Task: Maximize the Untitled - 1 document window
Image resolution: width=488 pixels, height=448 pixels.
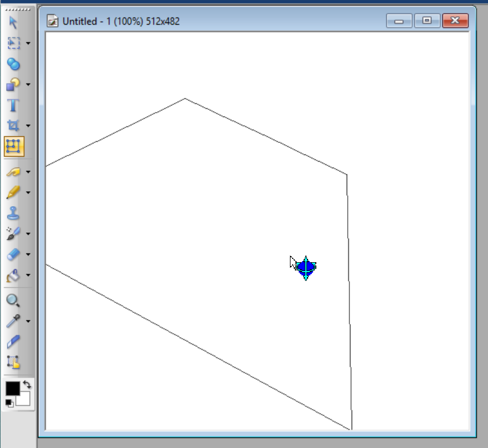Action: [427, 21]
